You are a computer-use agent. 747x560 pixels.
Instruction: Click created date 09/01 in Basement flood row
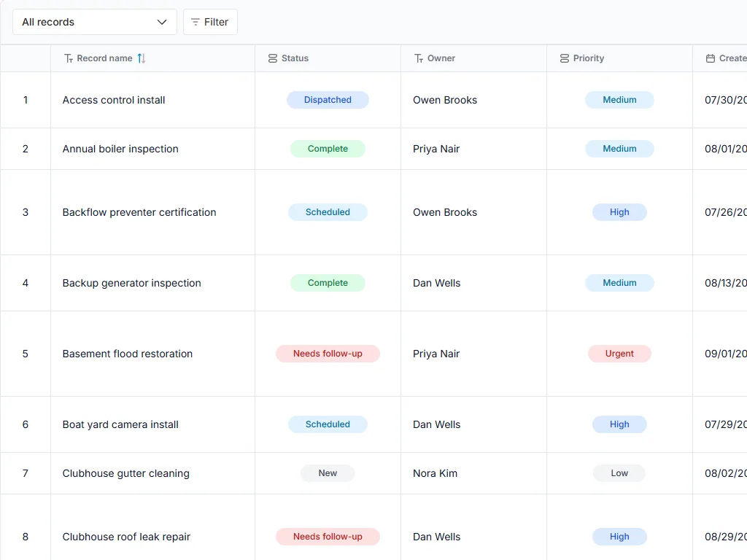tap(726, 354)
